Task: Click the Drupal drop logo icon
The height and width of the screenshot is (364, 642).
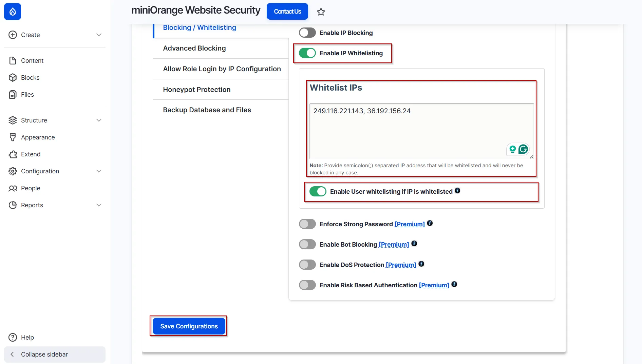Action: 13,12
